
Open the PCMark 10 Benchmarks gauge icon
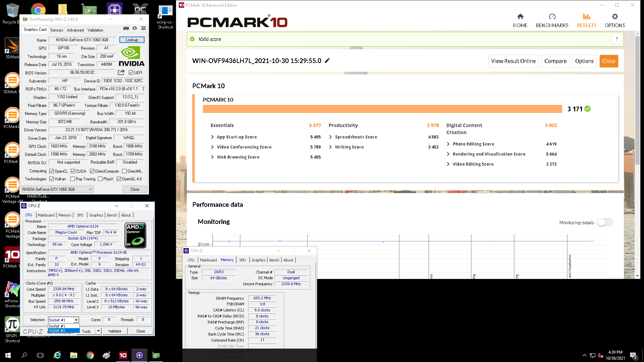pyautogui.click(x=552, y=16)
